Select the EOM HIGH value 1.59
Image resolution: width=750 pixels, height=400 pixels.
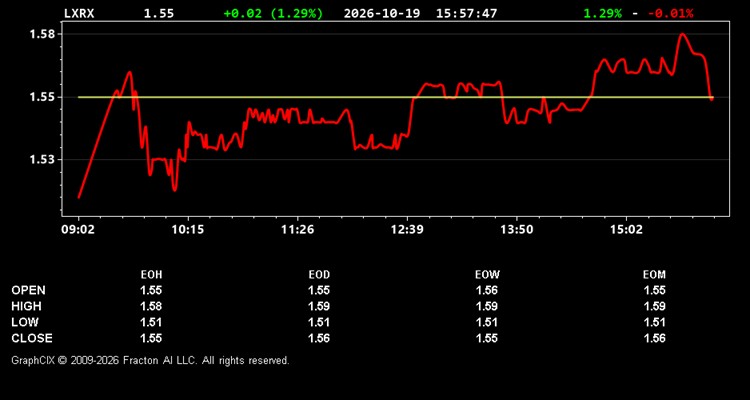654,306
